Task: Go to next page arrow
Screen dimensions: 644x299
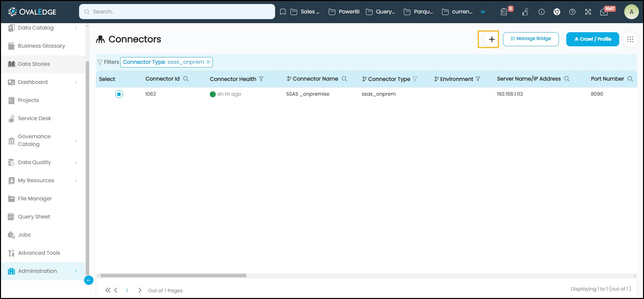Action: [140, 290]
